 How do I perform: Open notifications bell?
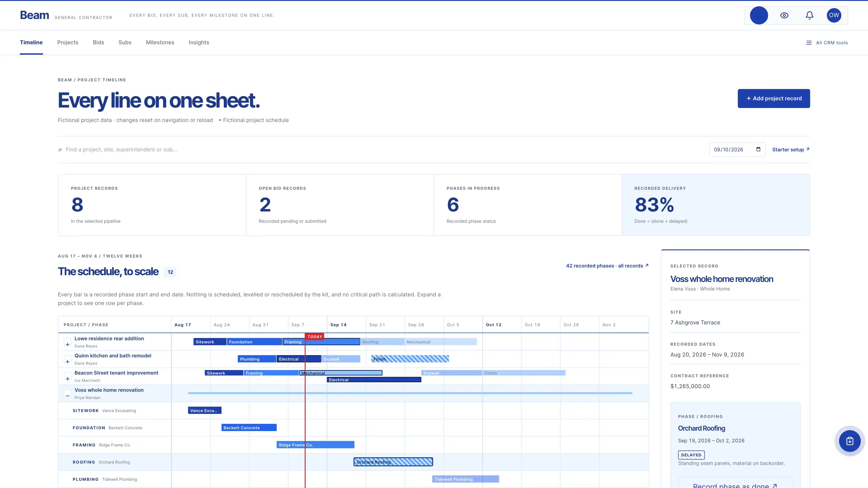pos(809,15)
